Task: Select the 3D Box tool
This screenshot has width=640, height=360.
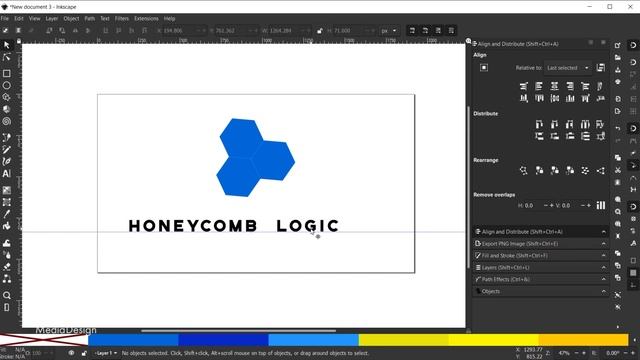Action: click(x=7, y=109)
